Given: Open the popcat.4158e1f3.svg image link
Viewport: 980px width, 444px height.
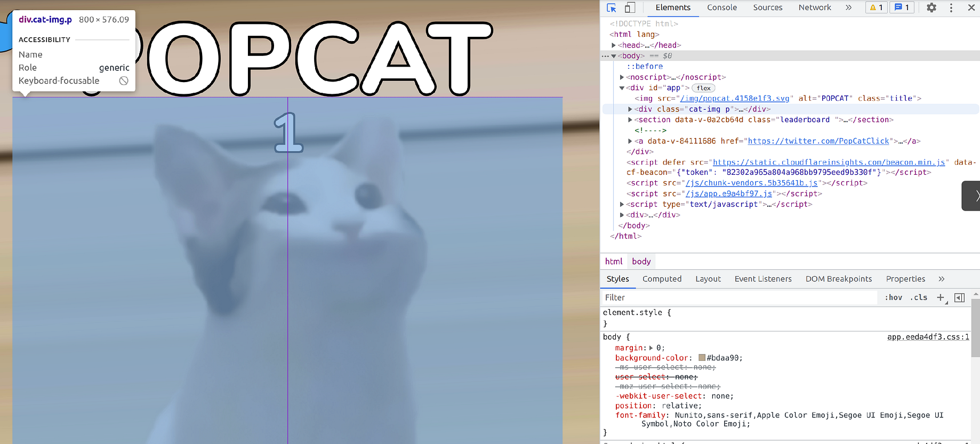Looking at the screenshot, I should pyautogui.click(x=734, y=98).
